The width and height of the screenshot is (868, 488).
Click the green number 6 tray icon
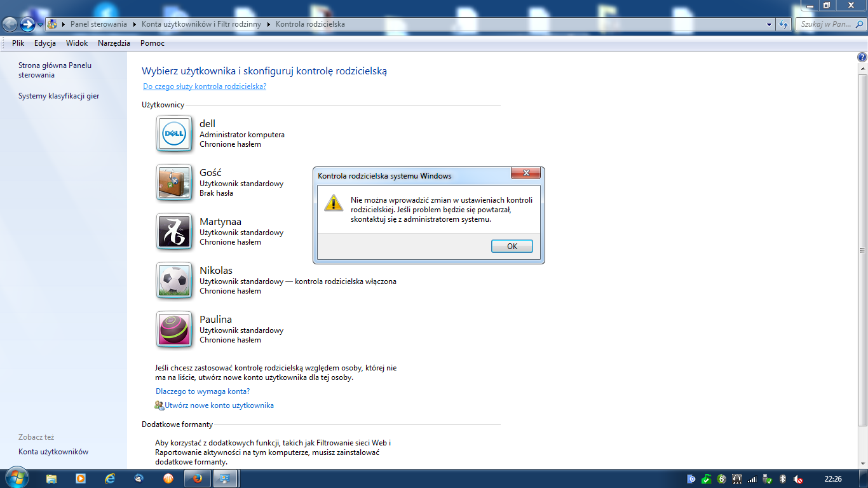point(722,479)
